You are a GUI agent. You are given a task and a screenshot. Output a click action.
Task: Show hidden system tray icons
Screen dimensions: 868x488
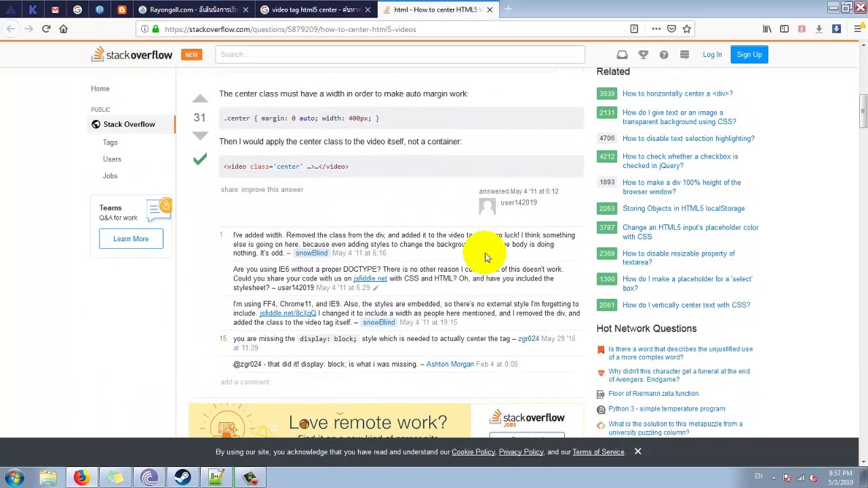click(x=774, y=477)
